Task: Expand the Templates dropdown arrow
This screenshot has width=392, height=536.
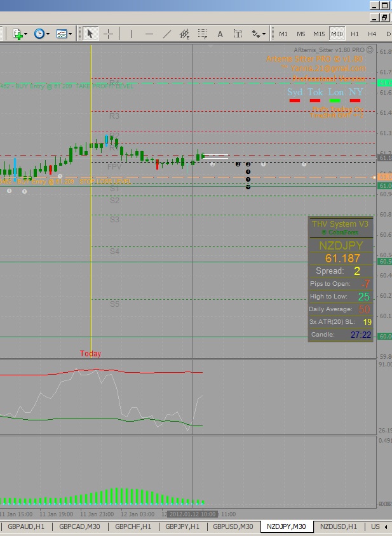Action: (70, 34)
